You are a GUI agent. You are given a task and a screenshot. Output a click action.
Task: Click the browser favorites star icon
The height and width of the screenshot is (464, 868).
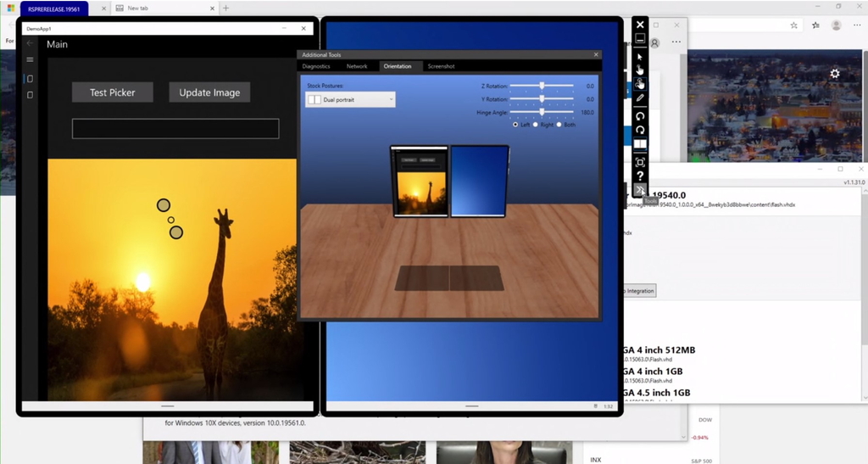click(793, 25)
